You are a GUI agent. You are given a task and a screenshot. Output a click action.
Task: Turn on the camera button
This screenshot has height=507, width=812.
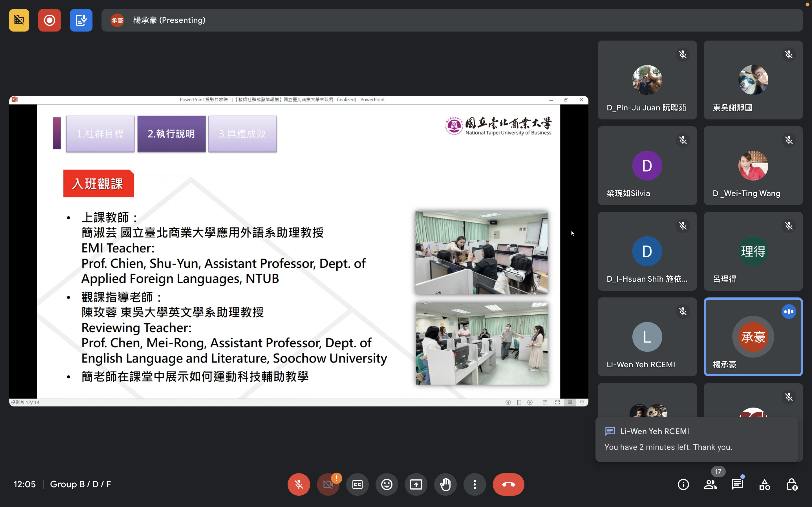(328, 484)
